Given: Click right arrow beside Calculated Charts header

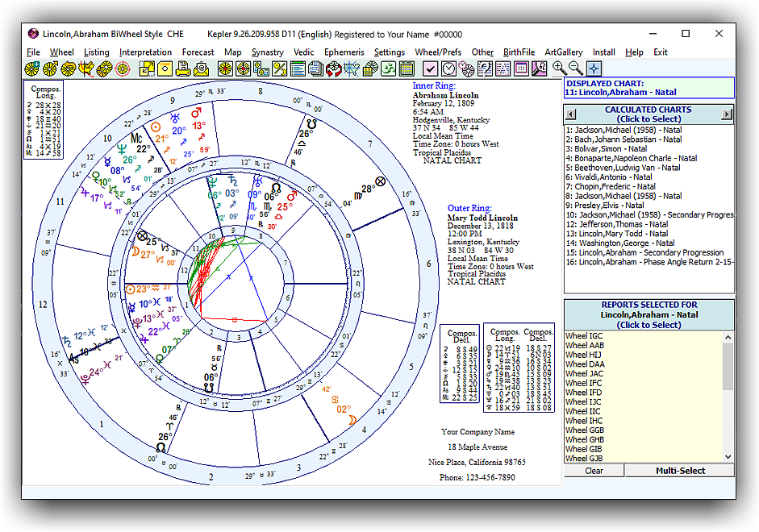Looking at the screenshot, I should click(727, 114).
